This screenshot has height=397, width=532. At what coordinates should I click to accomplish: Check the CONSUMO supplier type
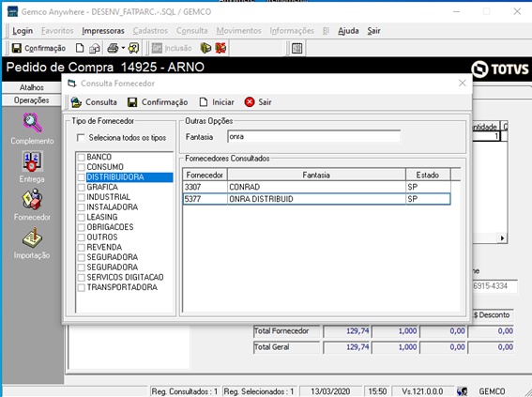81,167
